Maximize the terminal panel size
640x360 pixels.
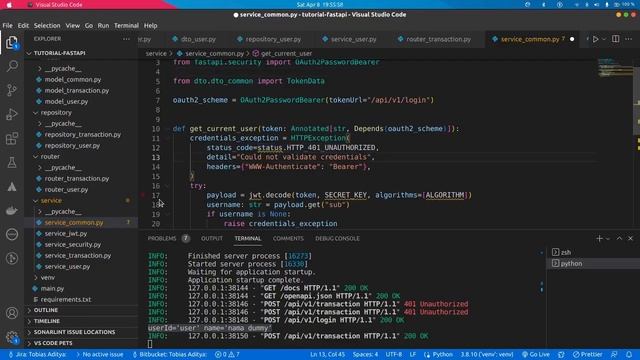click(619, 238)
